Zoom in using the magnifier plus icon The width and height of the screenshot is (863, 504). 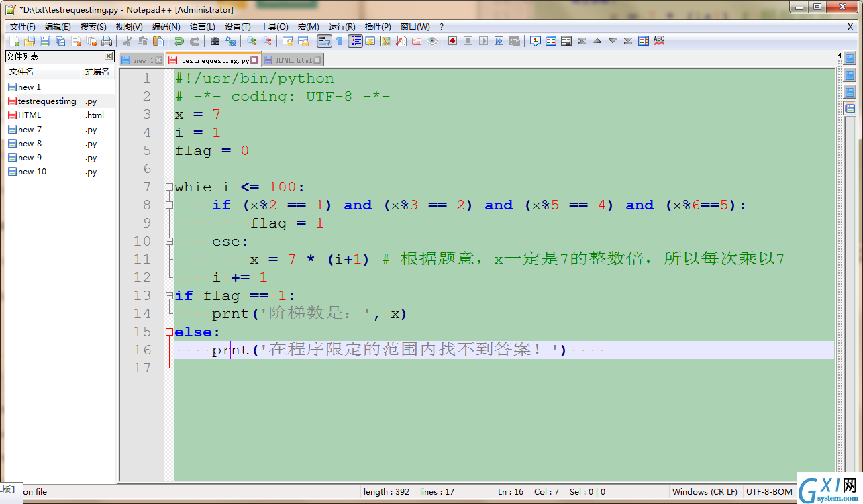[x=252, y=41]
